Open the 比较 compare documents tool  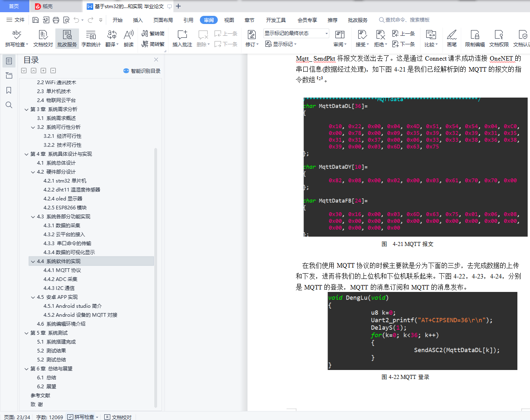coord(431,39)
